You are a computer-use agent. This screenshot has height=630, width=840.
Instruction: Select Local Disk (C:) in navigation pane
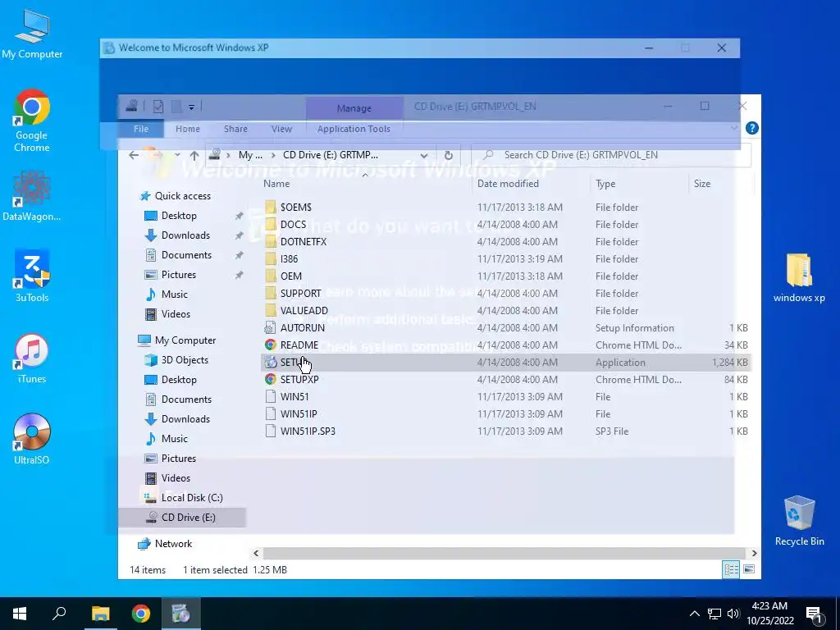click(x=192, y=498)
